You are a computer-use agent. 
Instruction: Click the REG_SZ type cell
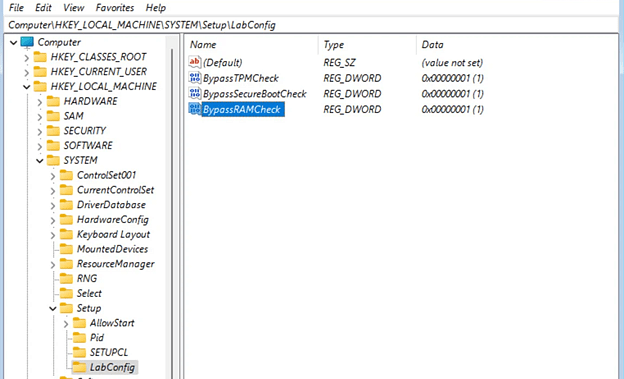tap(339, 63)
